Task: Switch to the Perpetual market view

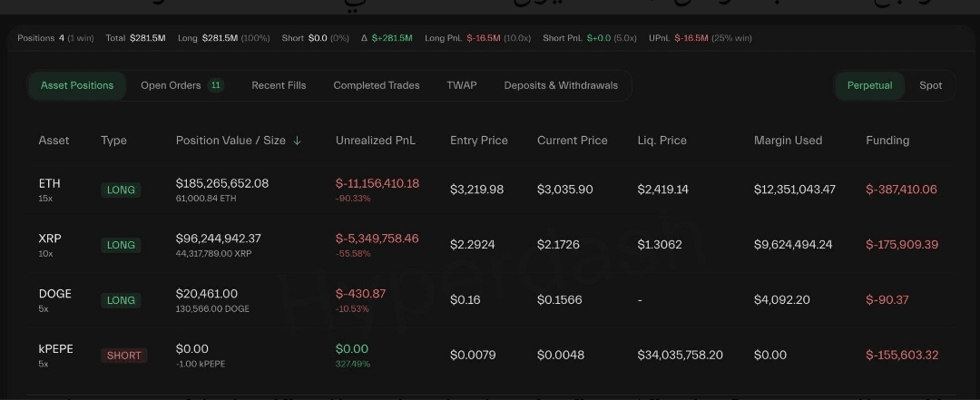Action: (x=869, y=85)
